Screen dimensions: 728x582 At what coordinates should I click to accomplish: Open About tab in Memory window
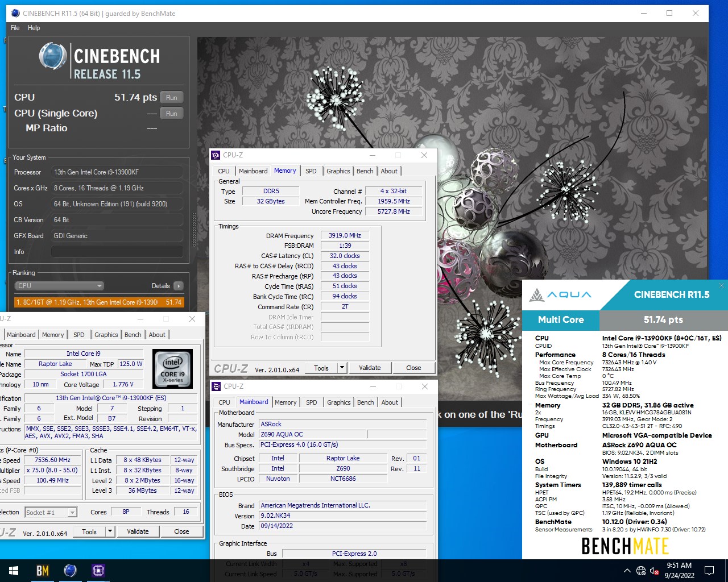click(x=389, y=171)
